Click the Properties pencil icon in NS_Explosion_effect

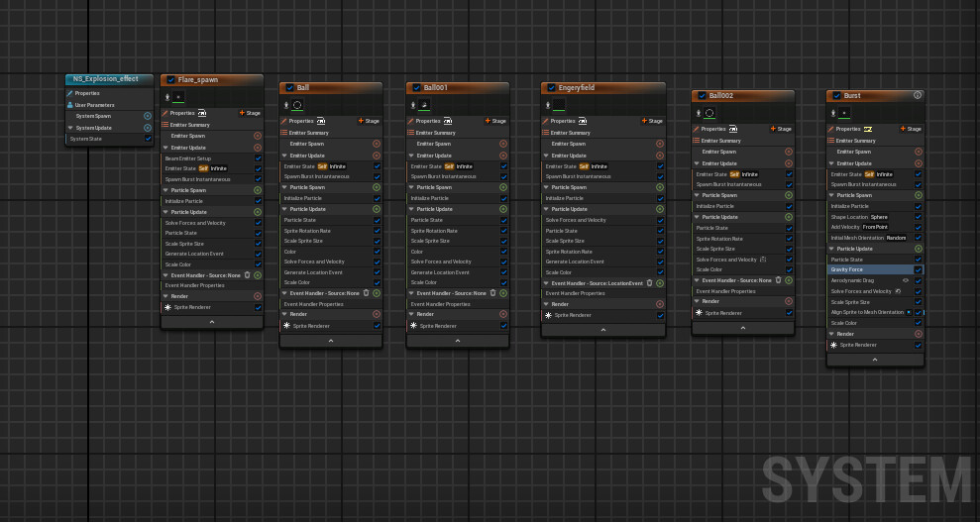pyautogui.click(x=70, y=93)
